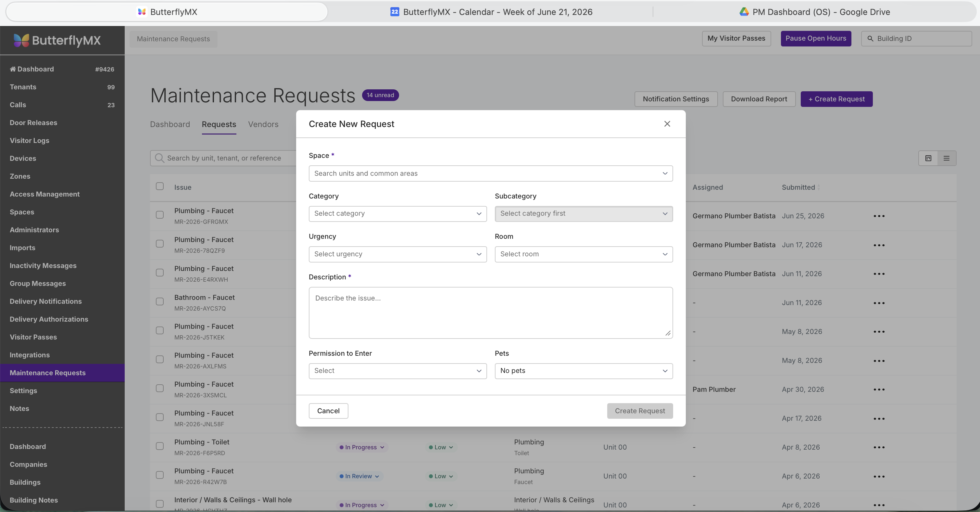Check the MR-2026-E4RXWH request checkbox
Image resolution: width=980 pixels, height=512 pixels.
[160, 273]
